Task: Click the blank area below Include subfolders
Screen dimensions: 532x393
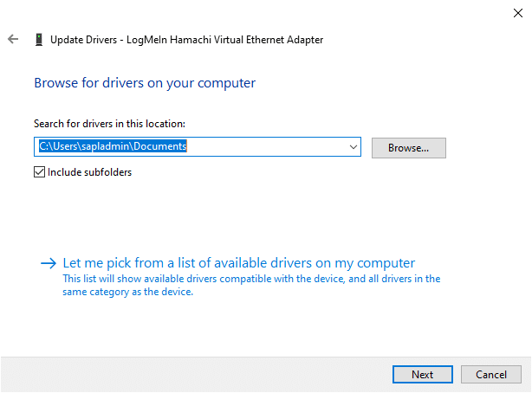Action: click(217, 212)
